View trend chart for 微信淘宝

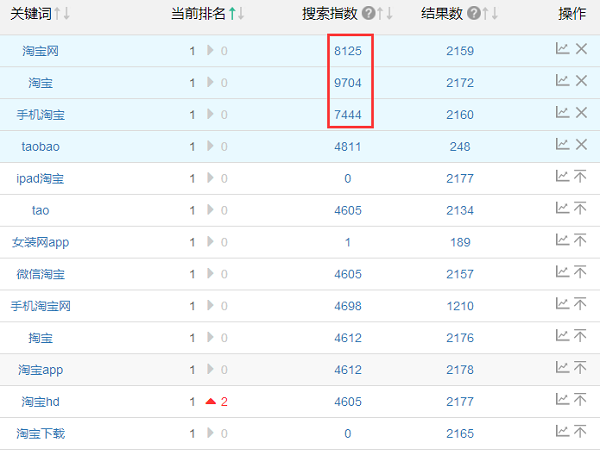(562, 272)
